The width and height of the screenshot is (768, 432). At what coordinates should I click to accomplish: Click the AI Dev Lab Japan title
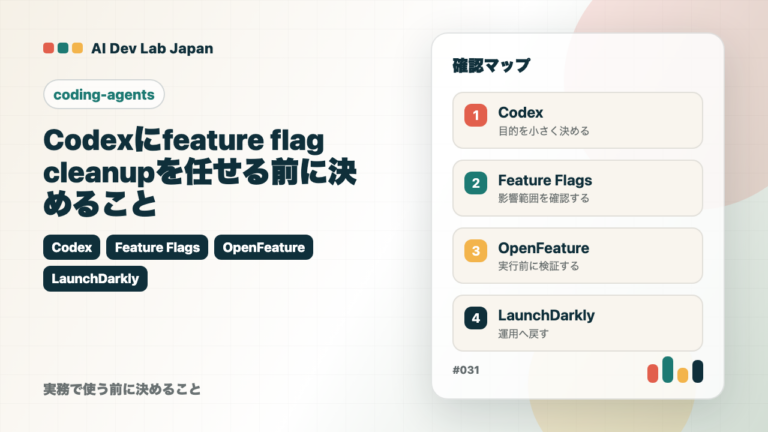coord(152,48)
